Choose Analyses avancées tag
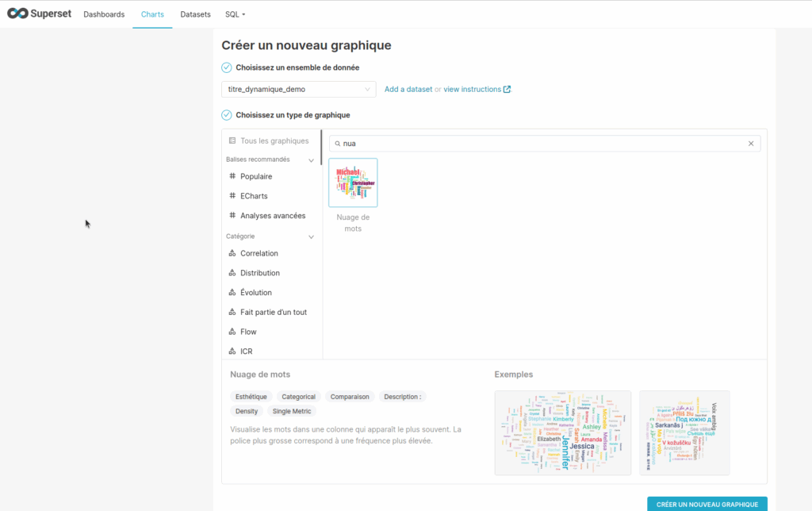 click(272, 216)
